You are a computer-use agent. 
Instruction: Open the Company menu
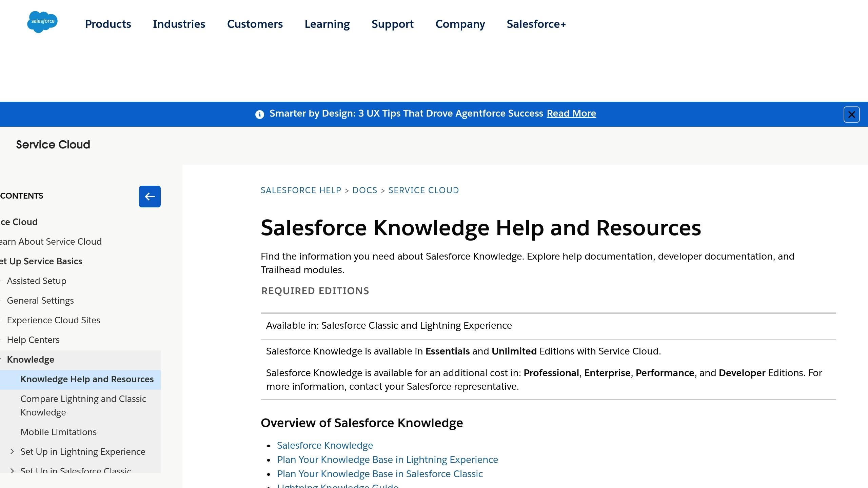point(460,24)
